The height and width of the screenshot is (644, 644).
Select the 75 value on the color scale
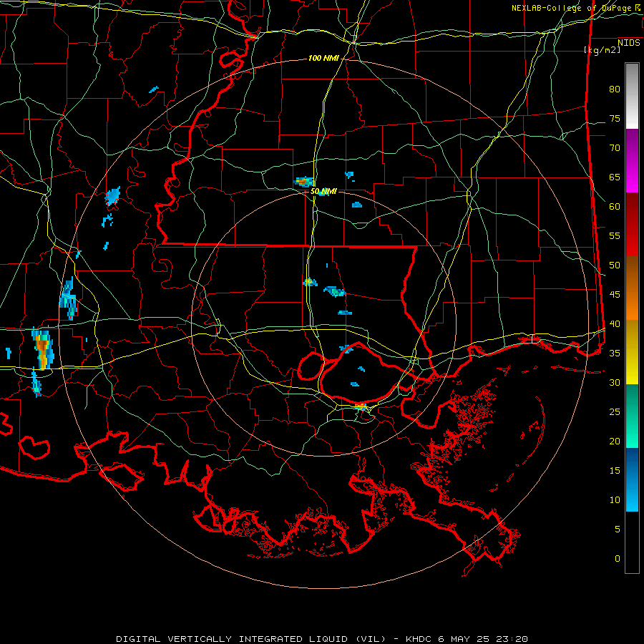[615, 119]
